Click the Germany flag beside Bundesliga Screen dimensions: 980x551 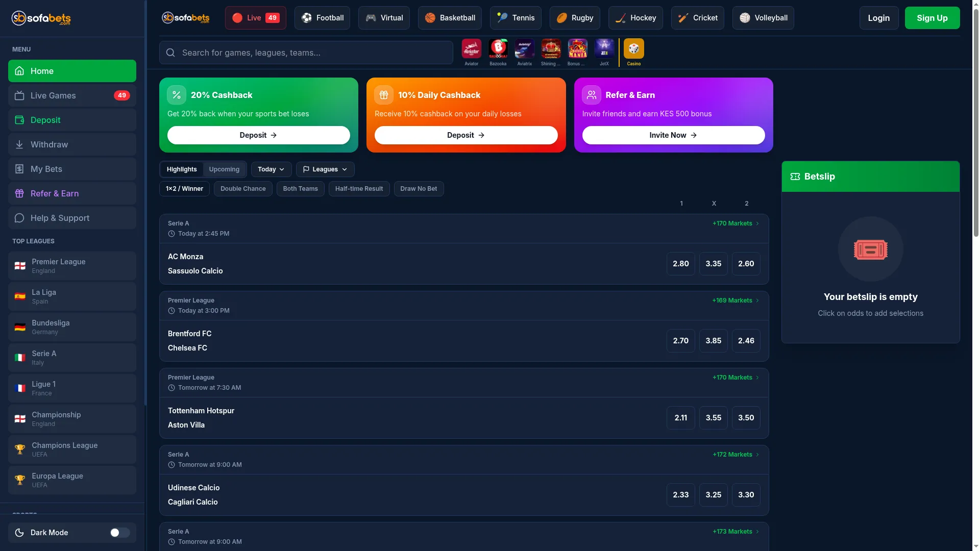(x=20, y=327)
